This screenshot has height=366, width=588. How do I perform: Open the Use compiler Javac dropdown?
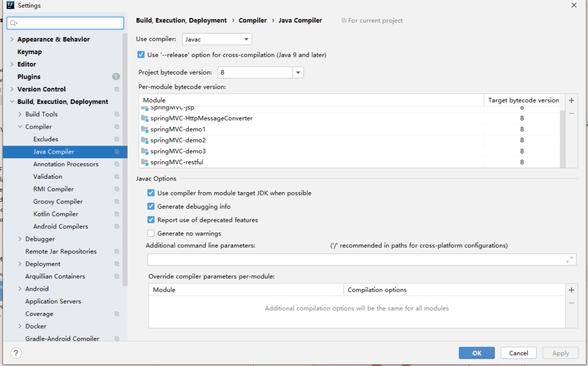click(217, 39)
